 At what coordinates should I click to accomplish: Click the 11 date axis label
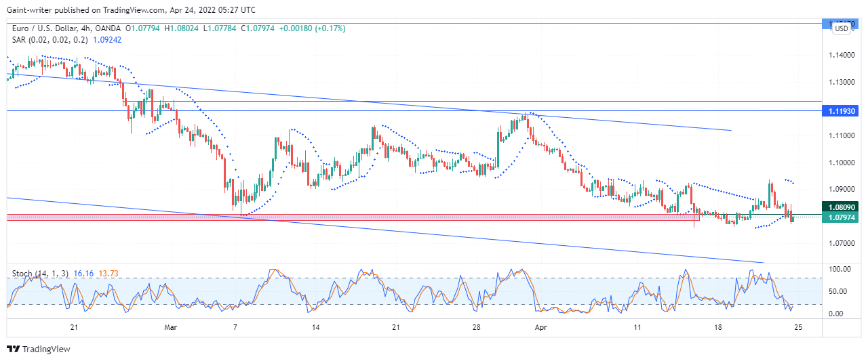tap(637, 327)
